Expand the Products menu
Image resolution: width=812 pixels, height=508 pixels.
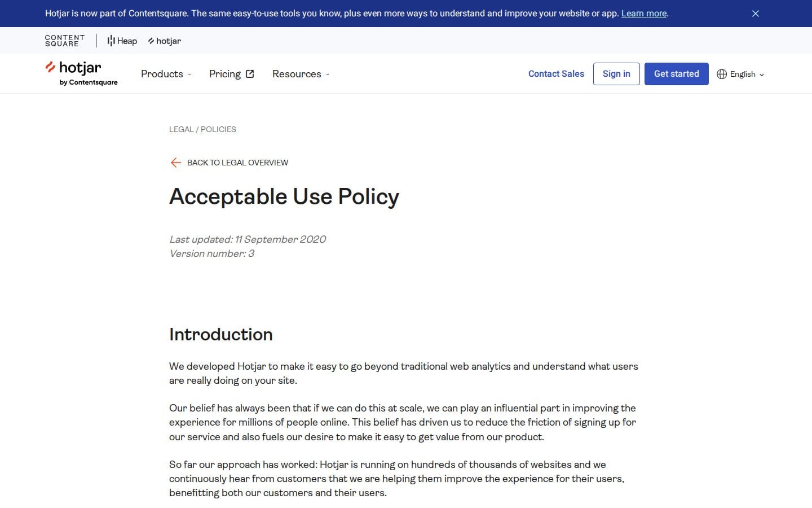(166, 74)
